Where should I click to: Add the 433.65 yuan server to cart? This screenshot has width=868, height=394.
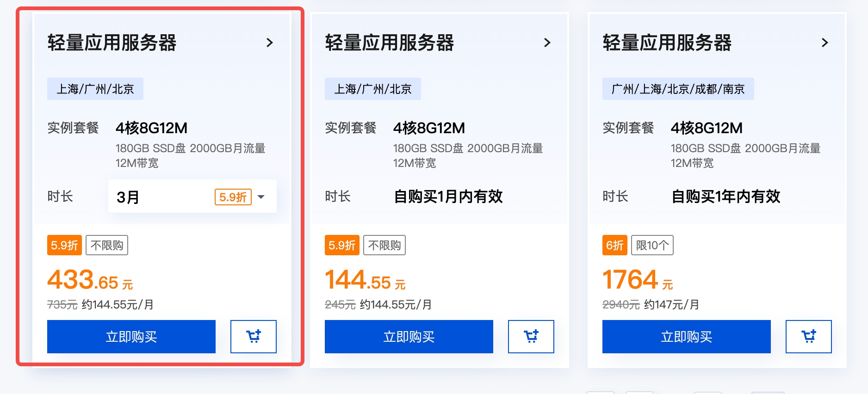[x=253, y=336]
